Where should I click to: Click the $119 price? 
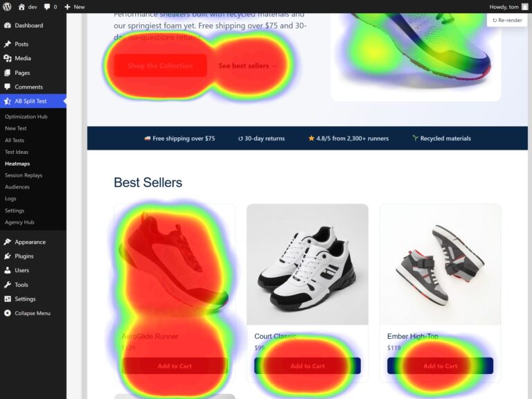click(x=394, y=348)
